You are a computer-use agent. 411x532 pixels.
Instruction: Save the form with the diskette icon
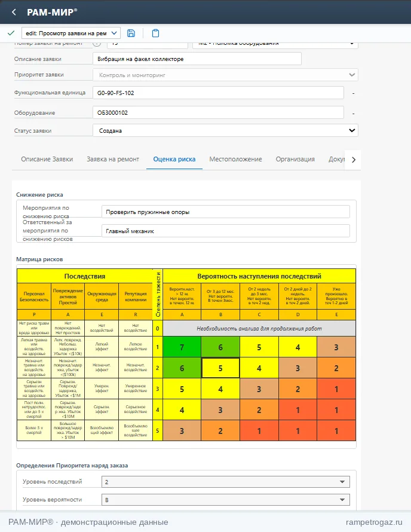(x=131, y=33)
